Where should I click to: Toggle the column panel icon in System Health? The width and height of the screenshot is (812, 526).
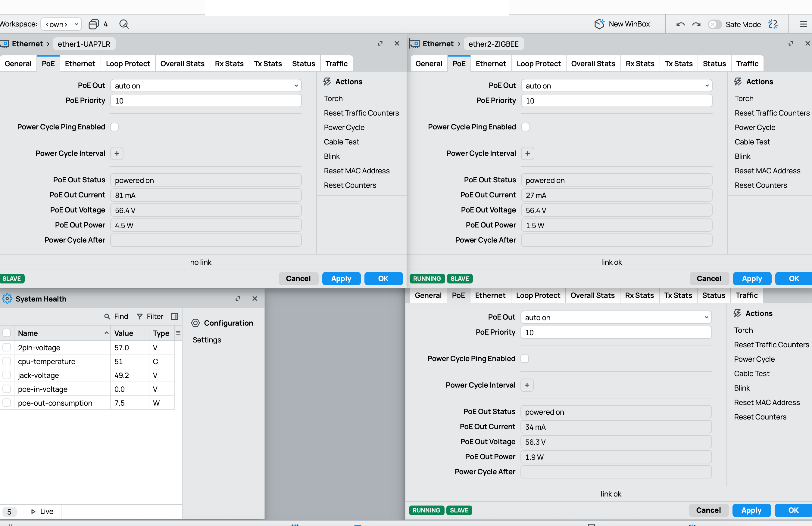175,316
